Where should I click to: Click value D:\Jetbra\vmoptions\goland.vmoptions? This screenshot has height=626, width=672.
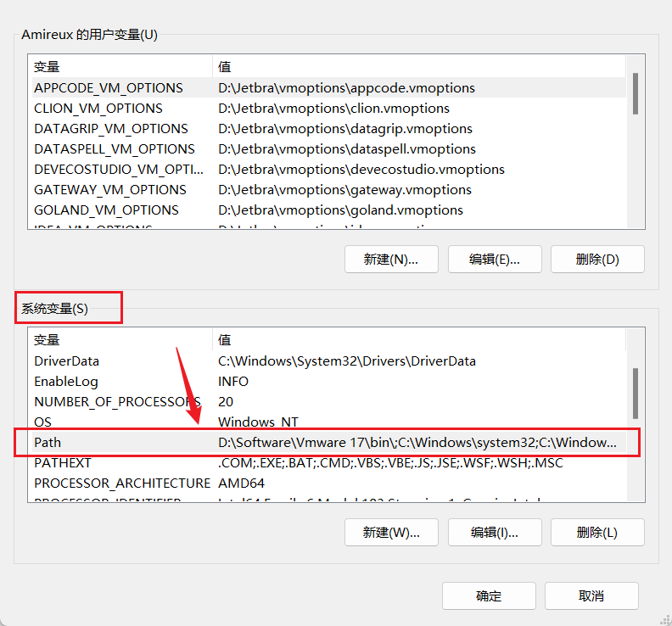tap(341, 210)
